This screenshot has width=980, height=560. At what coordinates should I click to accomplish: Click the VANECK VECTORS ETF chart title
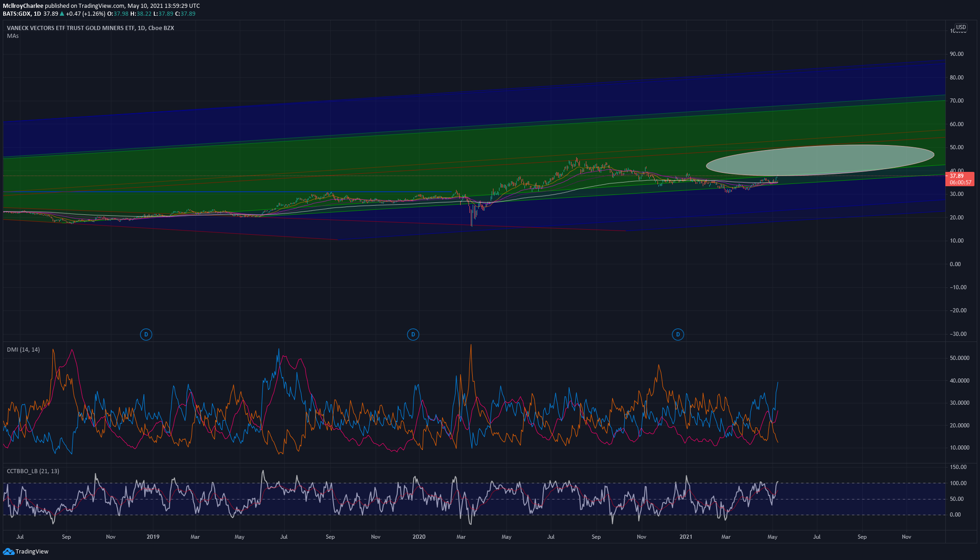[x=91, y=28]
